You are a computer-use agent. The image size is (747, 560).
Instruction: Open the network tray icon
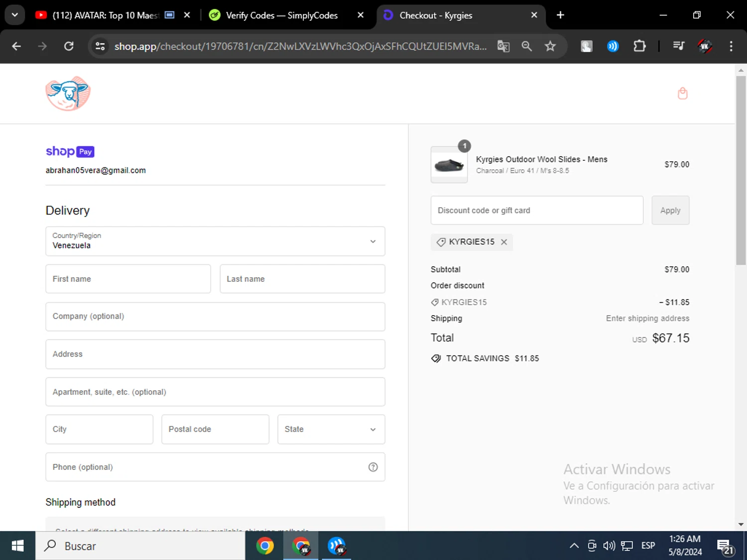(627, 546)
